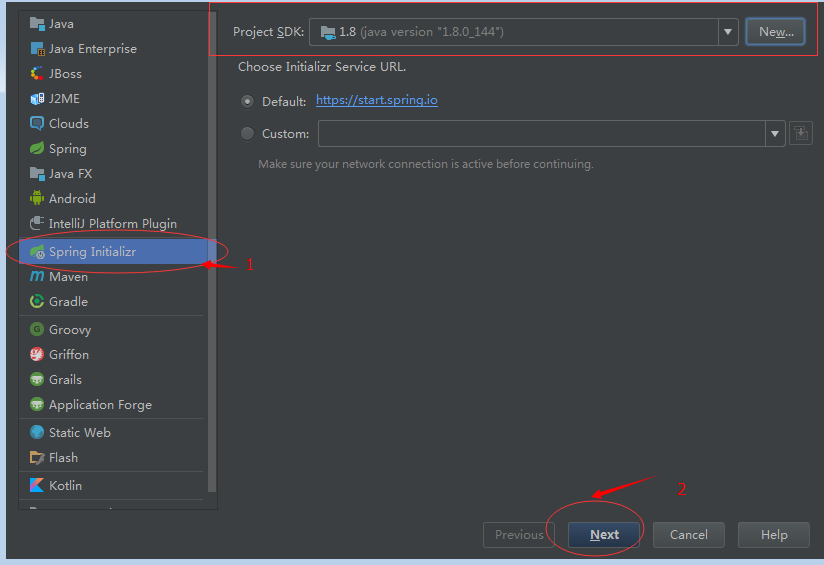Click the Help button

tap(774, 535)
